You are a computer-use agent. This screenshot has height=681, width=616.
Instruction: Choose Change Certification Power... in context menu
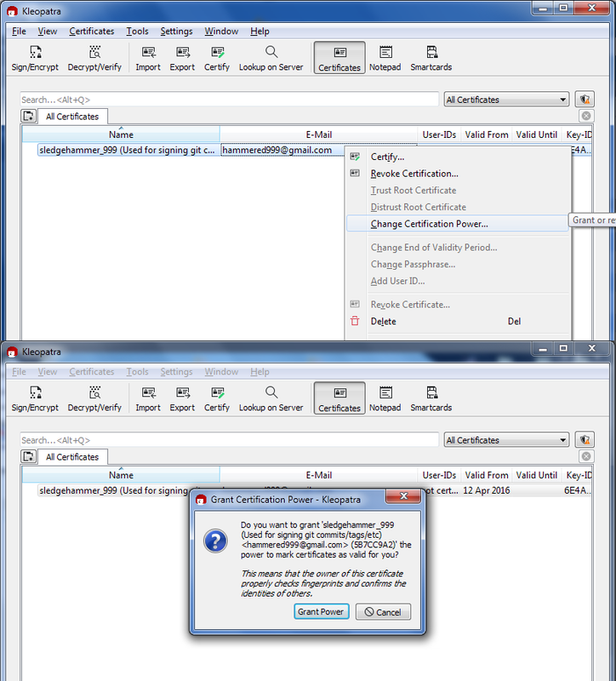point(458,224)
